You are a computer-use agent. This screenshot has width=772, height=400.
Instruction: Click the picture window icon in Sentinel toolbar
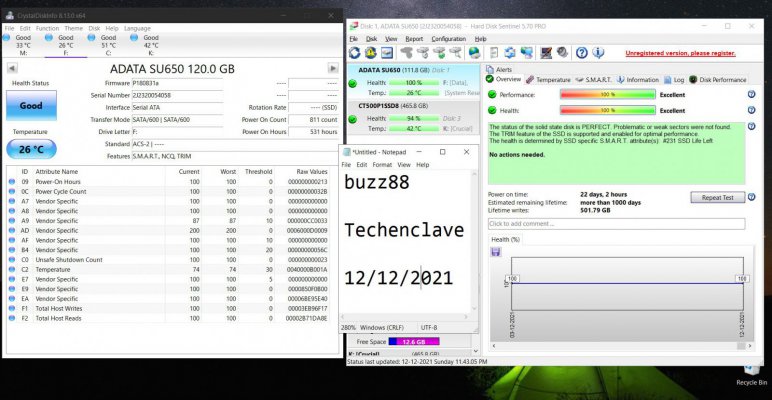pyautogui.click(x=387, y=53)
